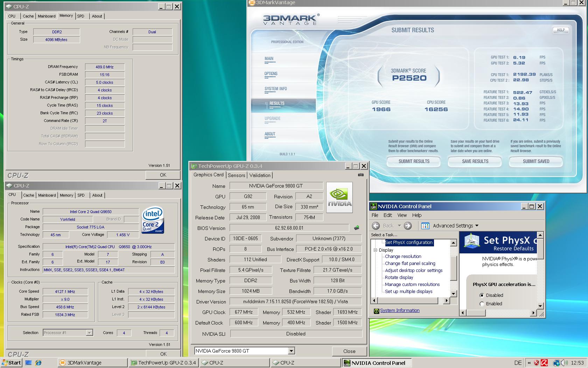Click the TechPowerUp GPU-Z taskbar button
588x368 pixels.
[164, 363]
